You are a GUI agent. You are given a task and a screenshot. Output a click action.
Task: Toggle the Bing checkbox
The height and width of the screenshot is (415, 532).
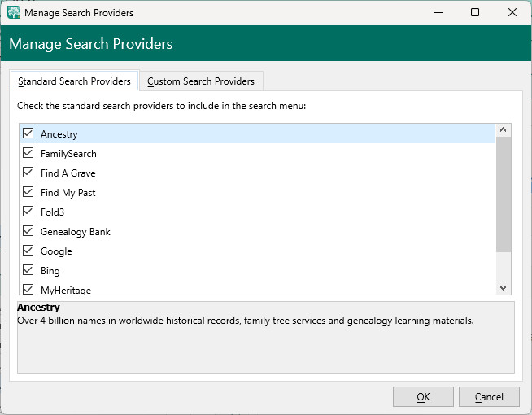(28, 270)
